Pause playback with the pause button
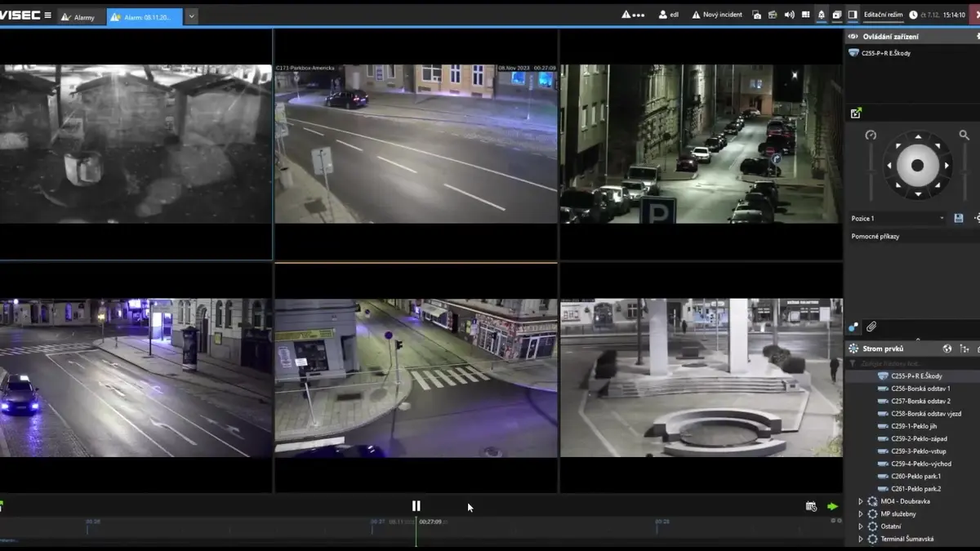 point(416,506)
